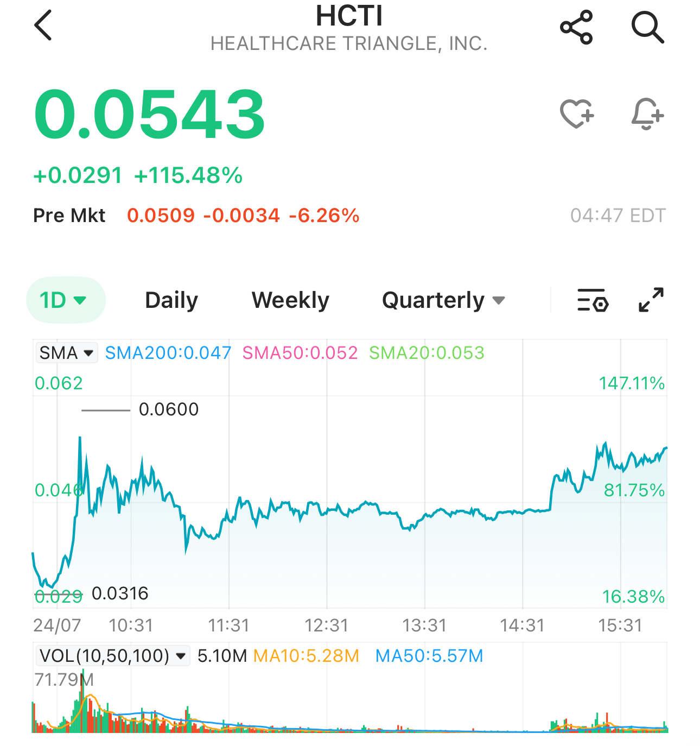Tap the back arrow icon

click(43, 26)
